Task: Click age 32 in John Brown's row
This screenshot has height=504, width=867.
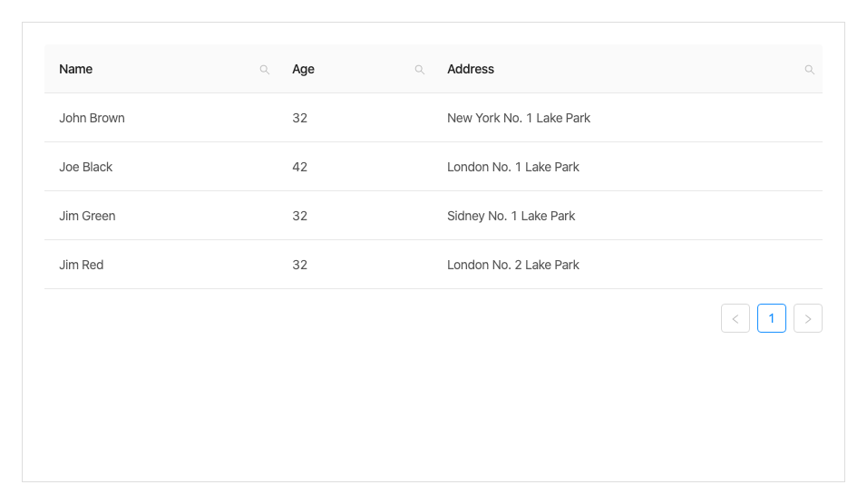Action: pyautogui.click(x=300, y=118)
